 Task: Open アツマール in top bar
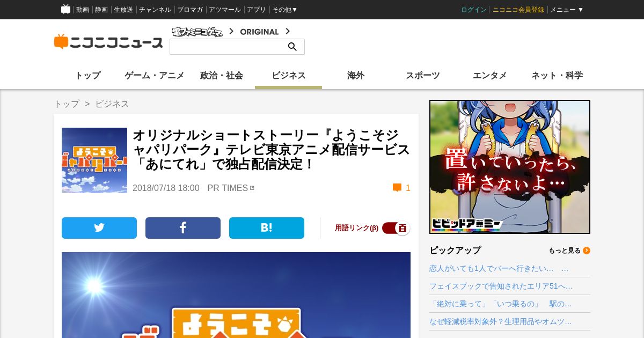tap(225, 10)
